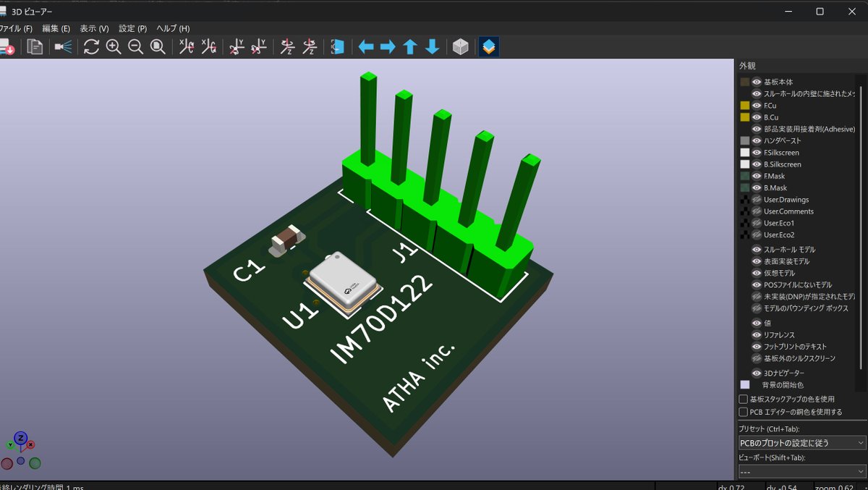
Task: Open プリセット preset dropdown
Action: point(801,442)
